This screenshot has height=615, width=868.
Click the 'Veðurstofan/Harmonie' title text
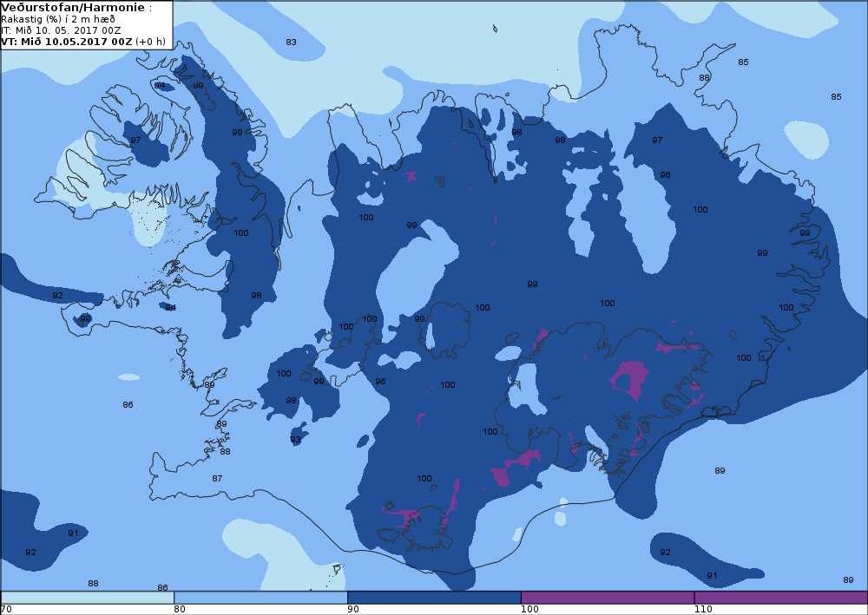pyautogui.click(x=74, y=8)
